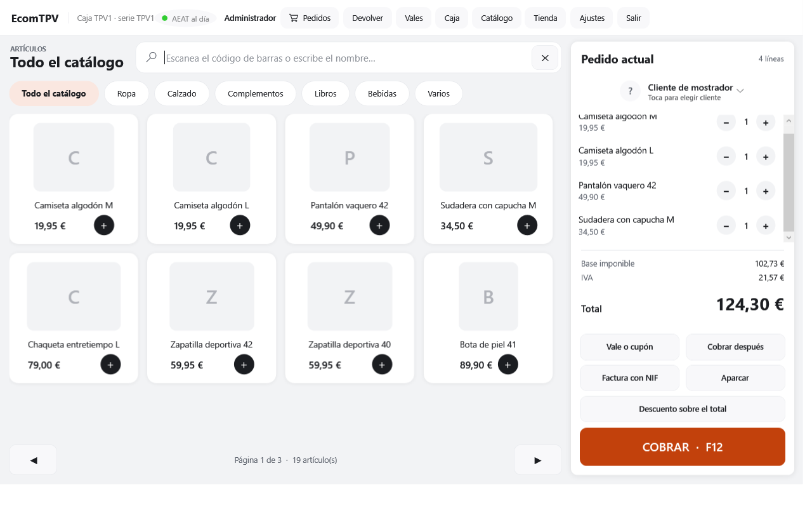
Task: Filter catalog by Ropa category
Action: click(126, 93)
